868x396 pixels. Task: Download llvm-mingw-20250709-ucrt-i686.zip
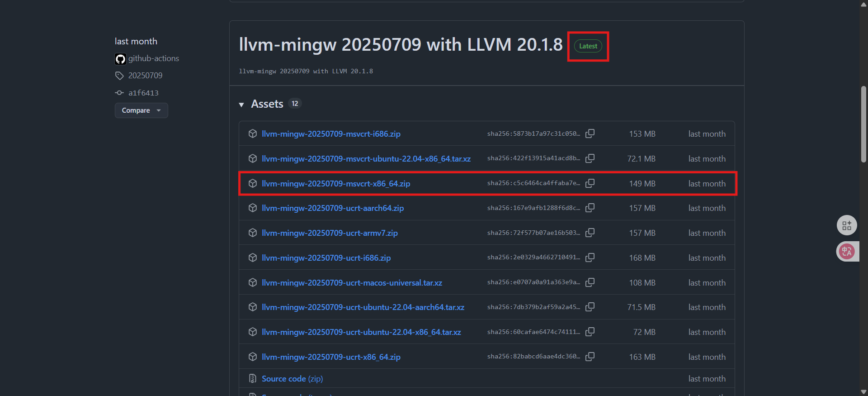(x=326, y=258)
